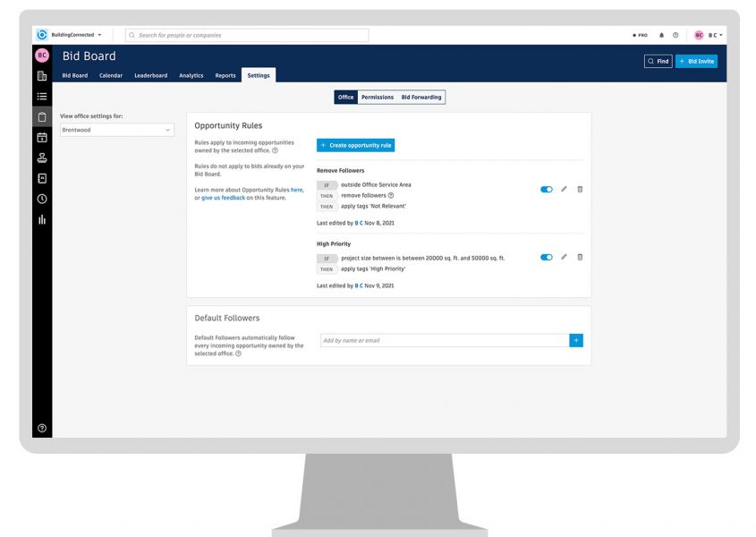
Task: Open the address book icon in sidebar
Action: click(x=41, y=178)
